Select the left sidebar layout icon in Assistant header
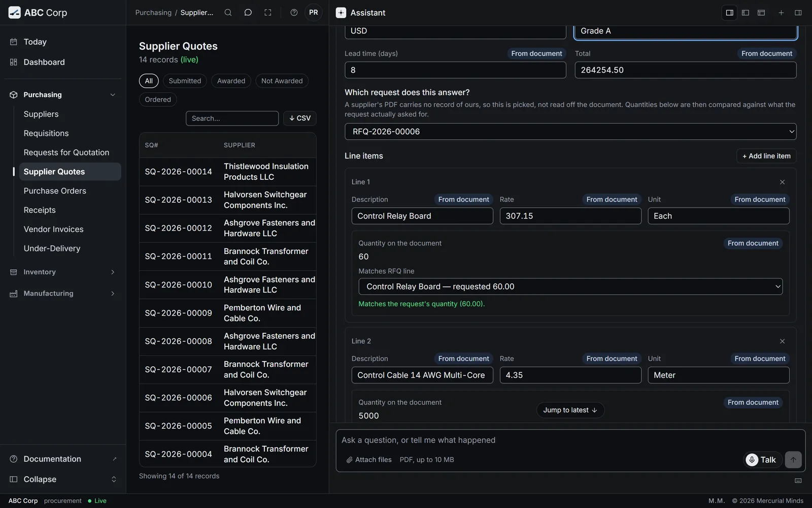The height and width of the screenshot is (508, 812). (746, 13)
